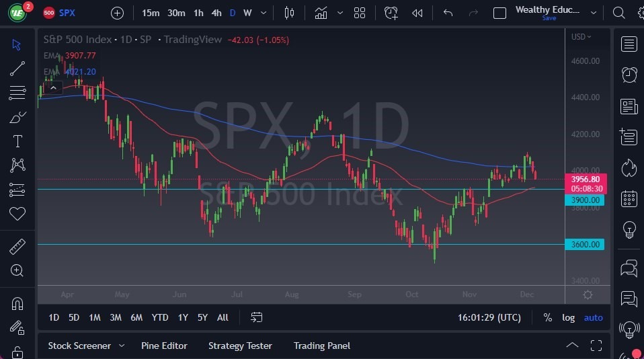Screen dimensions: 644x359
Task: Toggle log scale mode
Action: 569,317
